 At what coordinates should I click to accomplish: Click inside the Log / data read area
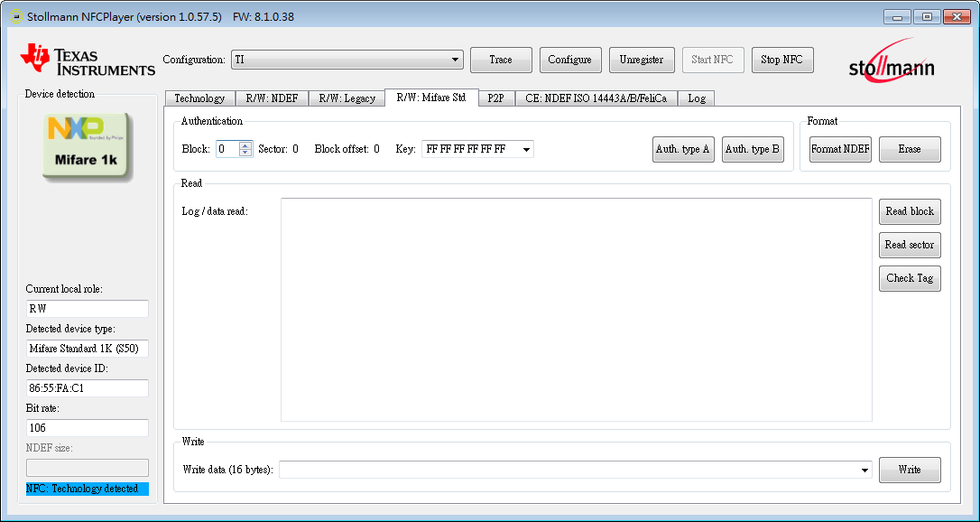click(577, 310)
